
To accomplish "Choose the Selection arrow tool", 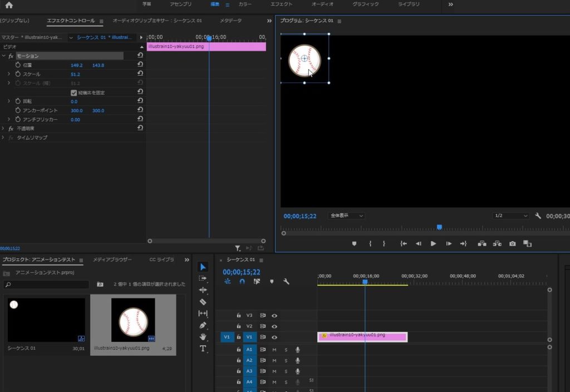I will pyautogui.click(x=203, y=267).
